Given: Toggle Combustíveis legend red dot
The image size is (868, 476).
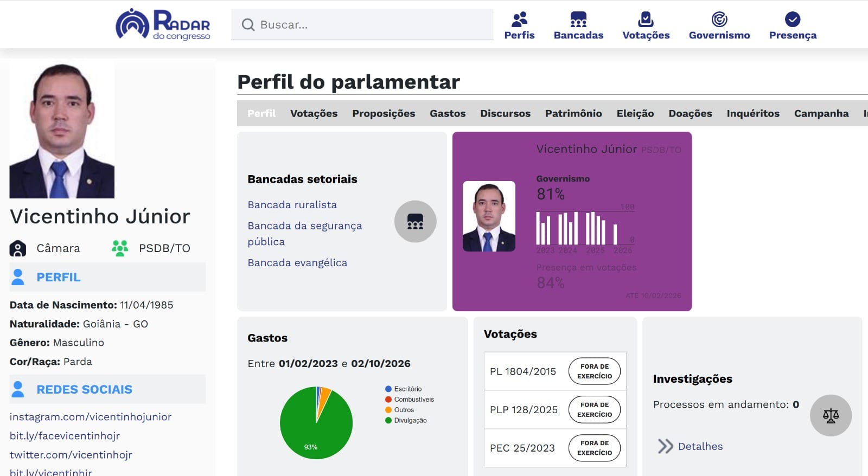Looking at the screenshot, I should click(x=388, y=399).
